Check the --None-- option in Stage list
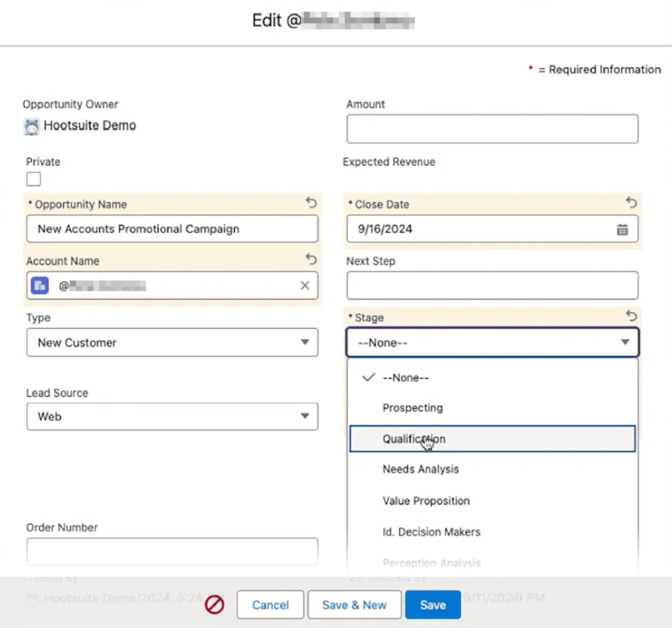The height and width of the screenshot is (628, 672). (x=405, y=377)
